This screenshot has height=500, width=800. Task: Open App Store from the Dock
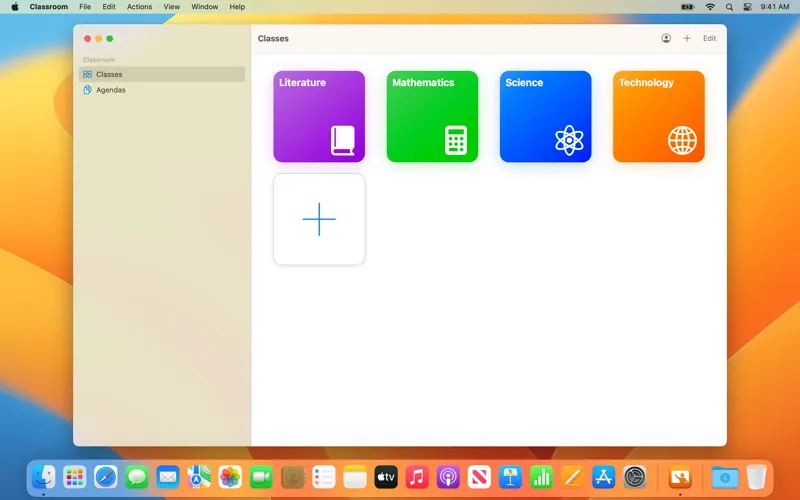coord(604,478)
